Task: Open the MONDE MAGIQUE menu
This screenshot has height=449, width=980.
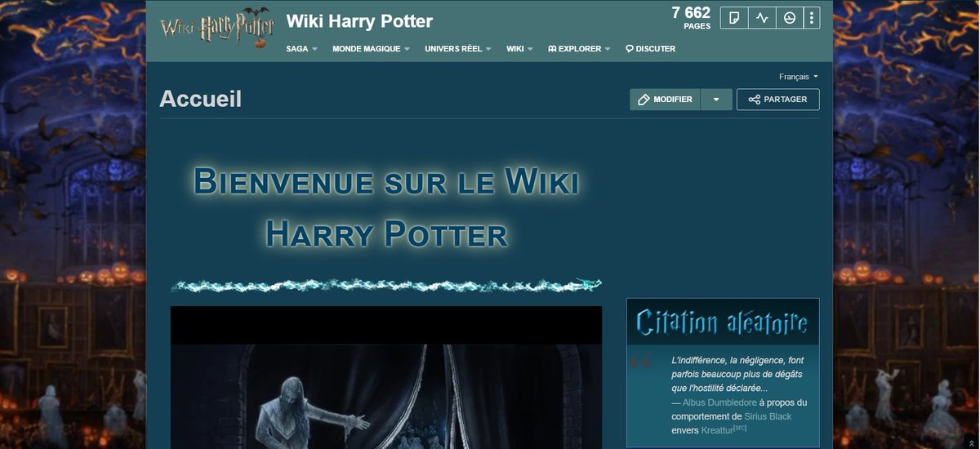Action: pyautogui.click(x=371, y=49)
